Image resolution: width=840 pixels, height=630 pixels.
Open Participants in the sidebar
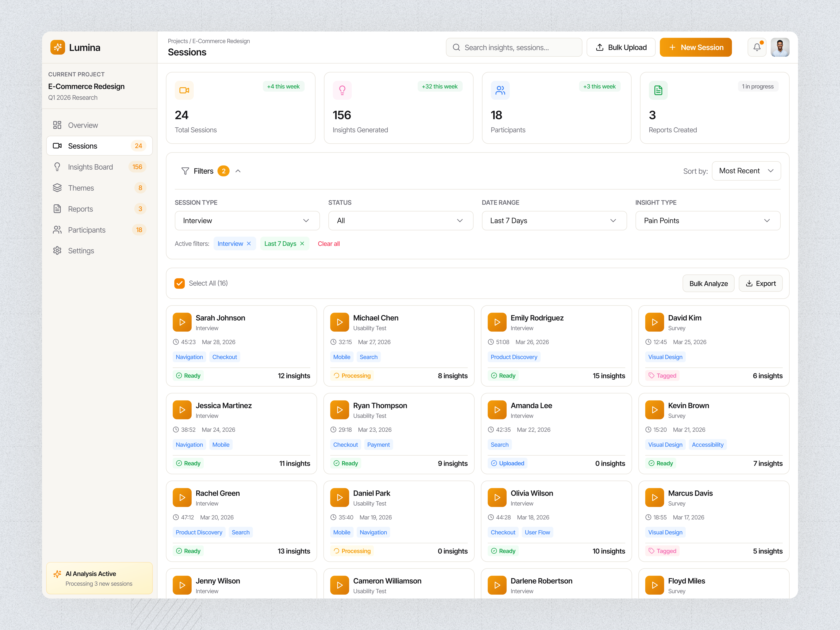[x=99, y=230]
